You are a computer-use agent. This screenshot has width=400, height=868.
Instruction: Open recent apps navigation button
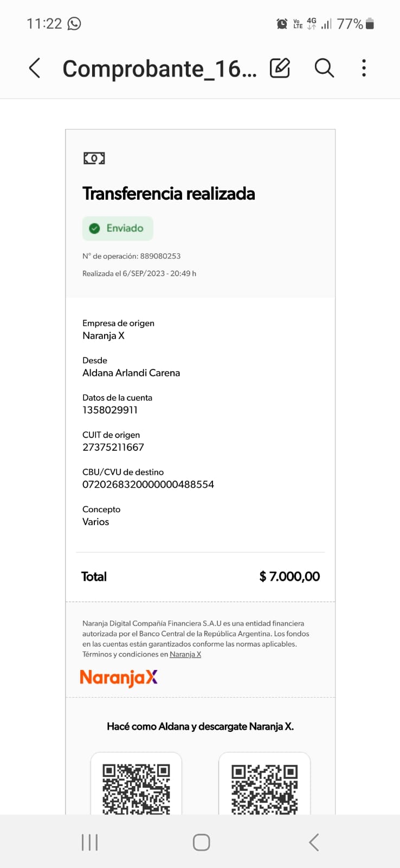[x=89, y=843]
